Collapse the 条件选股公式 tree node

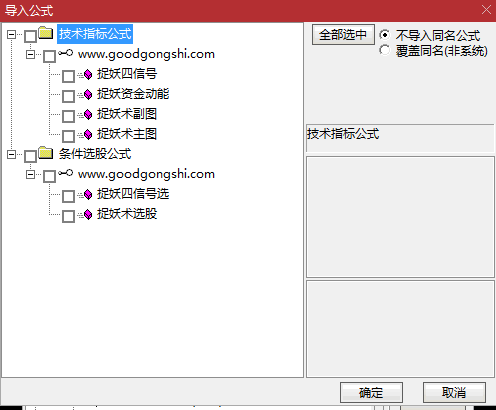coord(11,154)
